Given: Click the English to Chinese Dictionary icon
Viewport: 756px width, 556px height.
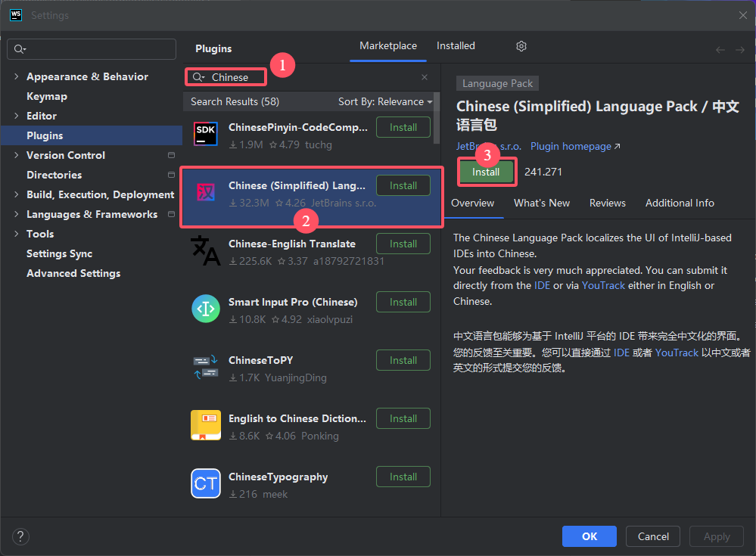Looking at the screenshot, I should tap(206, 425).
